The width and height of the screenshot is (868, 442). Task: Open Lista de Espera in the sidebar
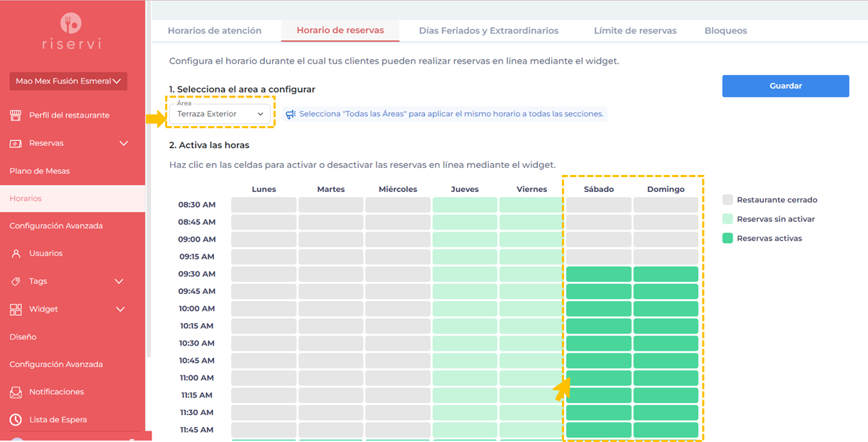pos(58,419)
